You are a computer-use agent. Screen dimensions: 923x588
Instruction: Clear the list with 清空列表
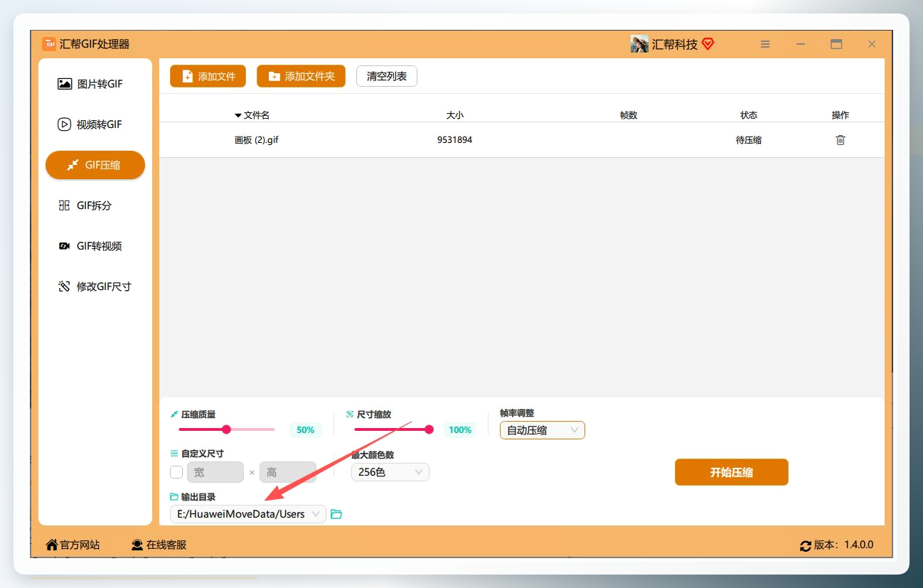(x=386, y=76)
